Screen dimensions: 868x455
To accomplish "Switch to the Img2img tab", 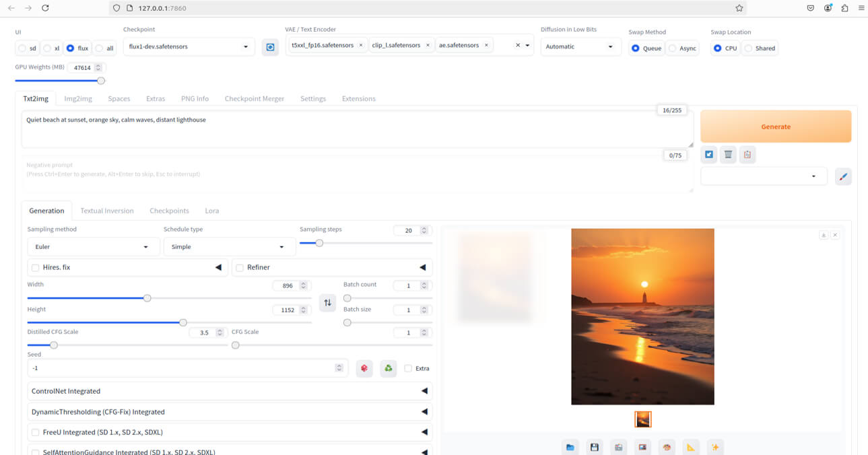I will pyautogui.click(x=78, y=98).
